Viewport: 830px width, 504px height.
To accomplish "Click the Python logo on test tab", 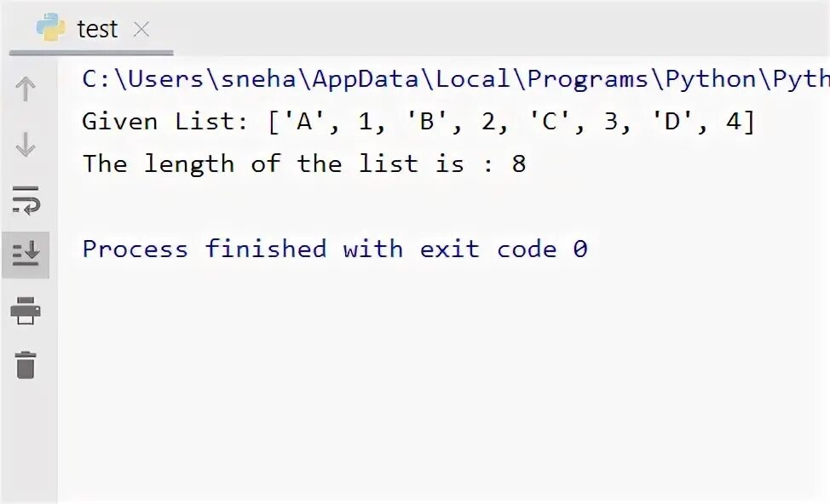I will coord(51,27).
